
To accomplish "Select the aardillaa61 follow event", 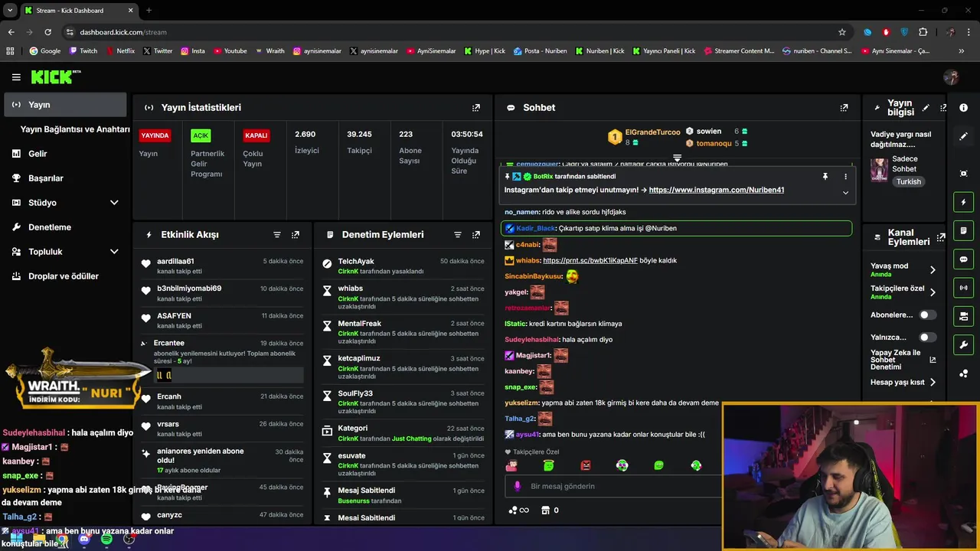I will 223,266.
